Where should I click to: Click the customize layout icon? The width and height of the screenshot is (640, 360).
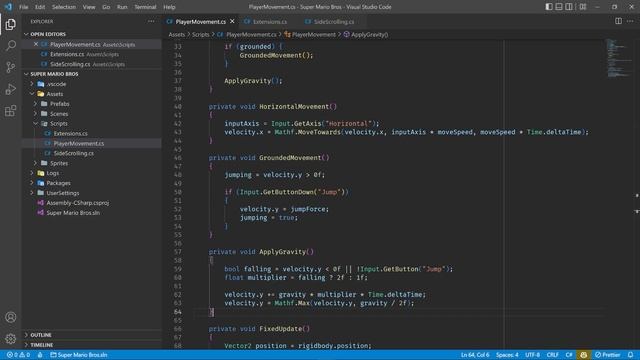tap(583, 7)
